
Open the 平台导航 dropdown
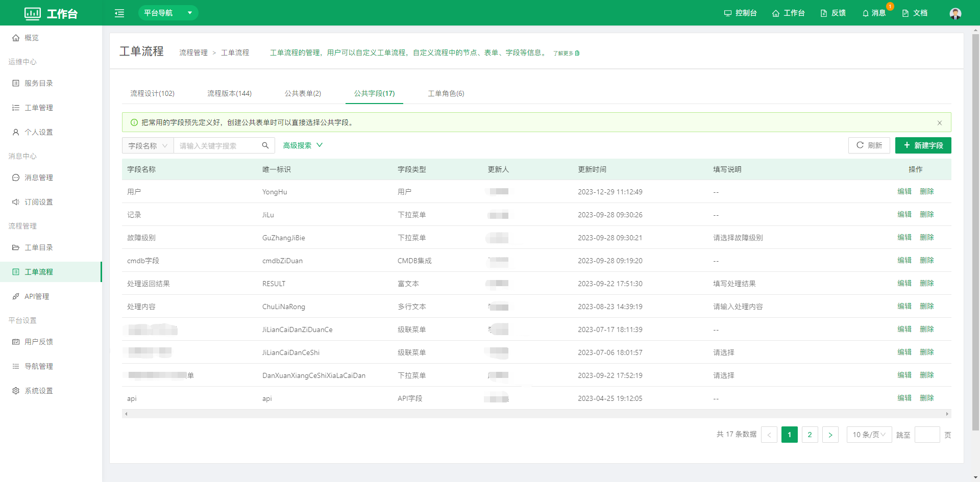168,13
